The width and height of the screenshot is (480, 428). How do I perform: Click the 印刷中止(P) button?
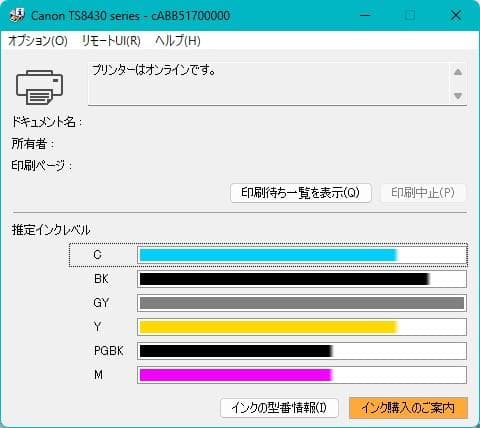(423, 193)
